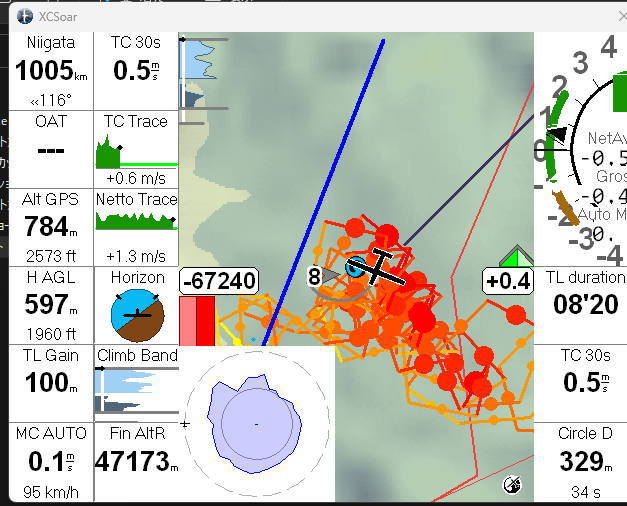Select the H AGL 597 m infobox
627x506 pixels.
pos(51,305)
